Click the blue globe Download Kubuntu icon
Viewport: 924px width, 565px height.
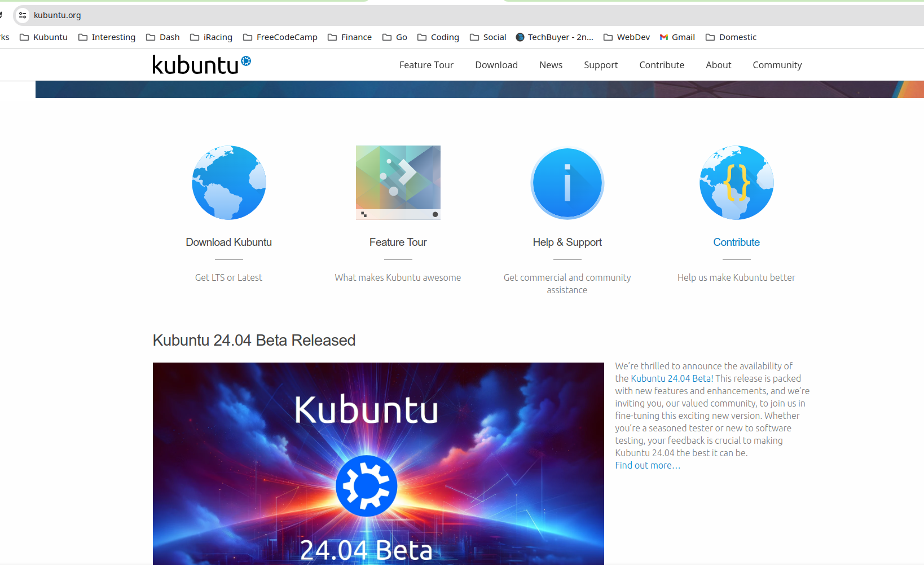[229, 183]
